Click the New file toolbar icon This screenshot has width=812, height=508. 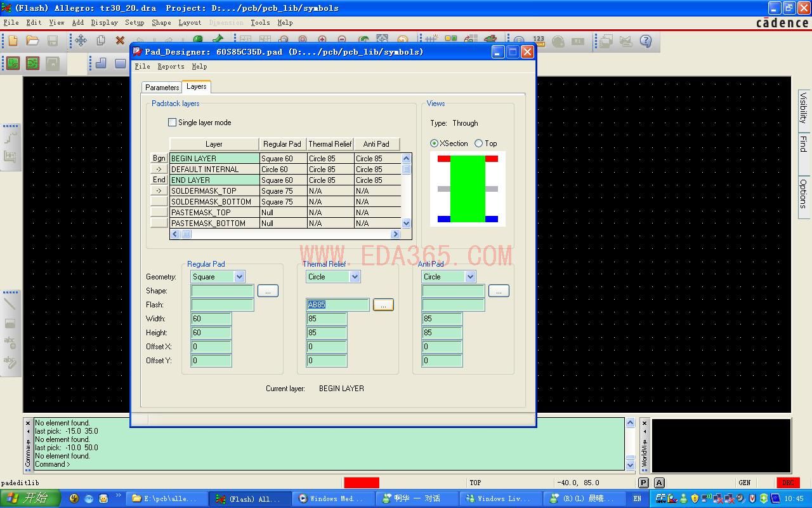click(x=13, y=41)
